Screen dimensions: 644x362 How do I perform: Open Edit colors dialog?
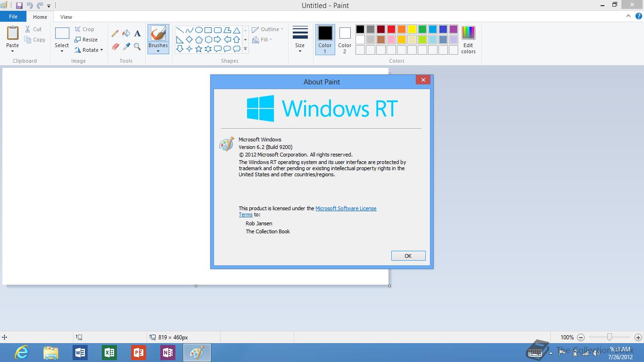[468, 40]
